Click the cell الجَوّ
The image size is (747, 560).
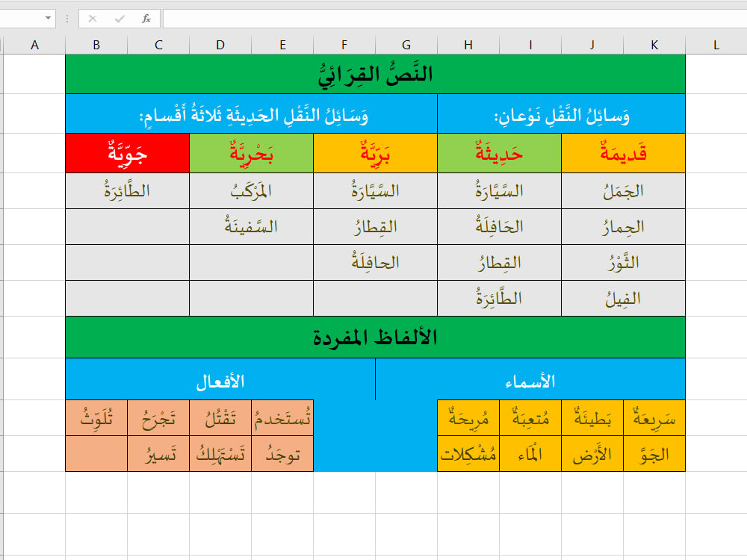point(654,454)
